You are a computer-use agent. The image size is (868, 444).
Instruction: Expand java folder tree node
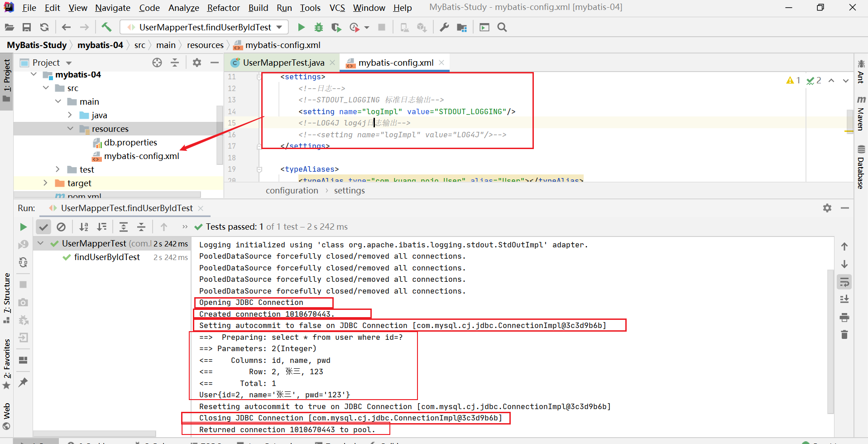point(70,115)
